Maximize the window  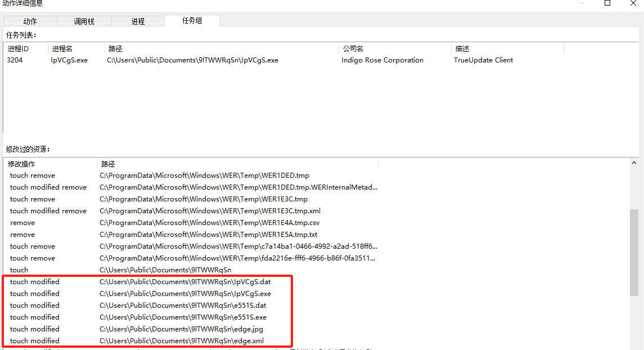[x=607, y=3]
